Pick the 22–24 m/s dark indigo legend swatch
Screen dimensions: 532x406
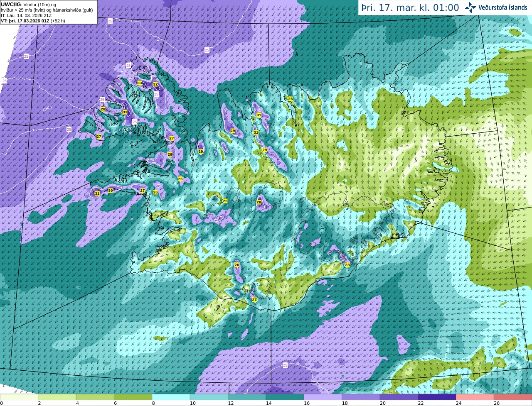437,397
